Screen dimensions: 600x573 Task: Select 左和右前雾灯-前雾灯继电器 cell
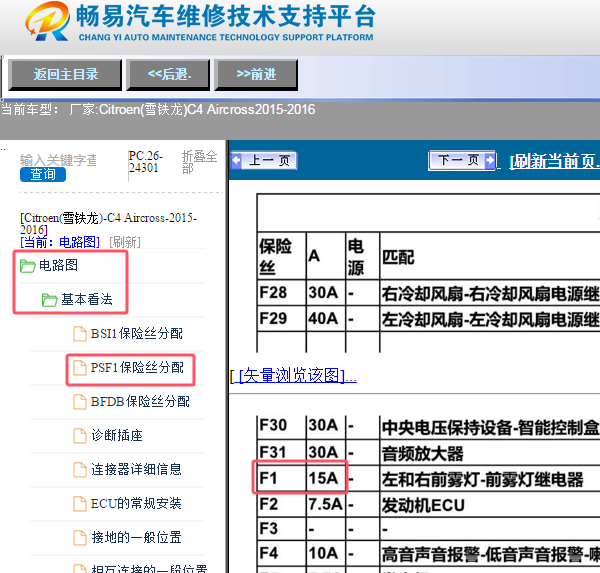490,479
